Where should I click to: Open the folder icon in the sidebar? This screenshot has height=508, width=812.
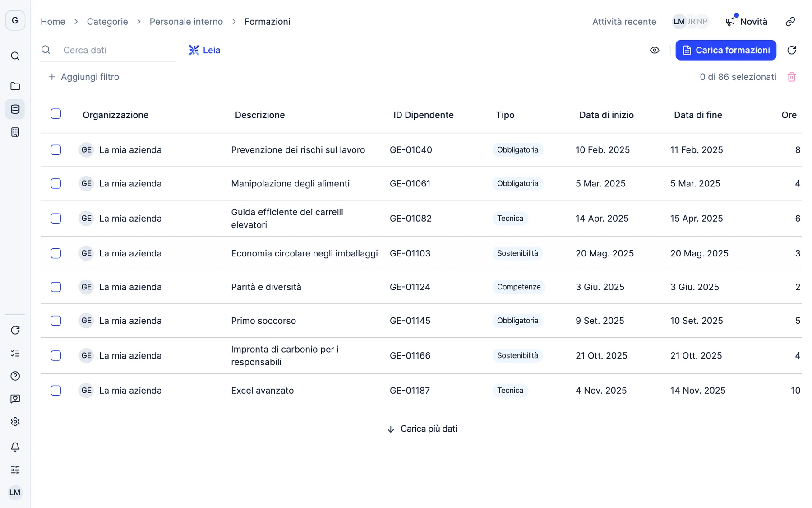[15, 86]
